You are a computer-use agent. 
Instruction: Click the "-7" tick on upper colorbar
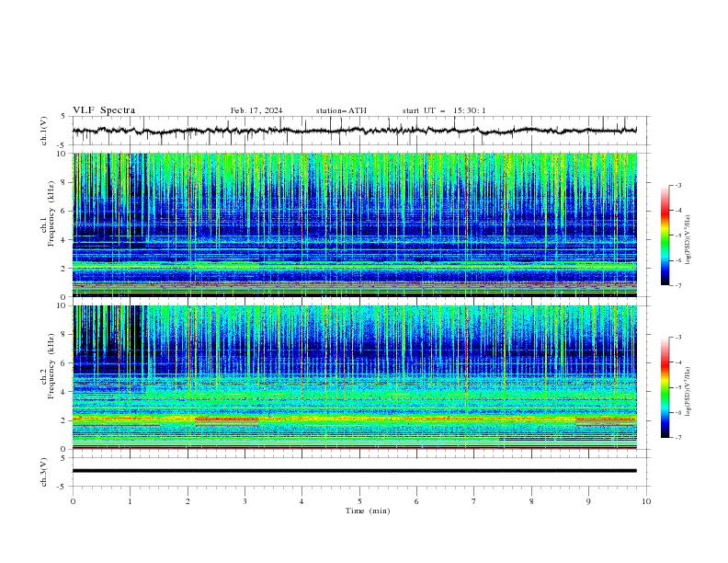pos(678,285)
